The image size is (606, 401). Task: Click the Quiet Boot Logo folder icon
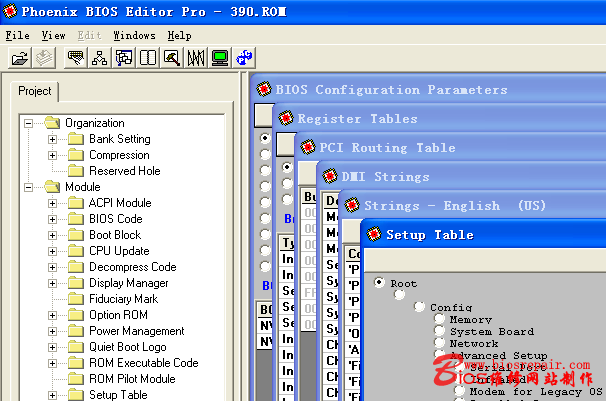76,347
